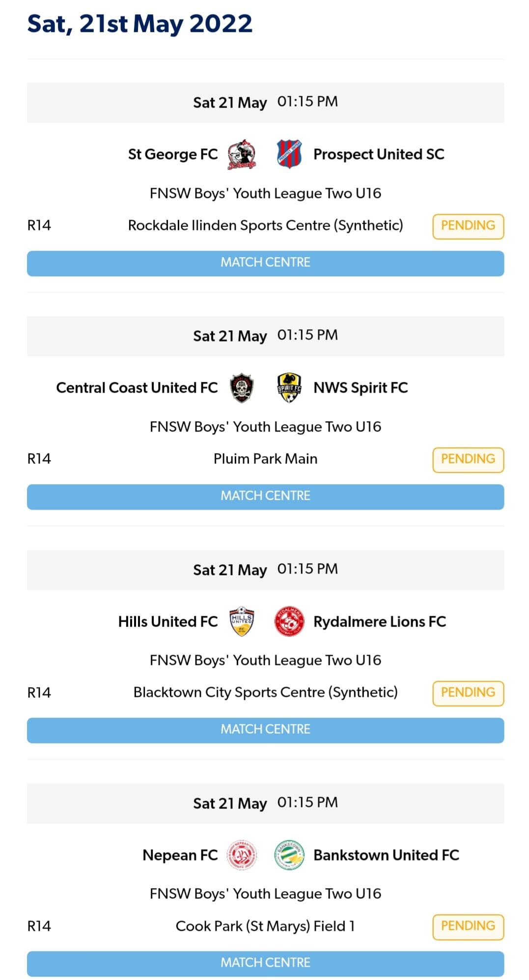Click the R14 round label on the first match
Image resolution: width=529 pixels, height=980 pixels.
(39, 226)
